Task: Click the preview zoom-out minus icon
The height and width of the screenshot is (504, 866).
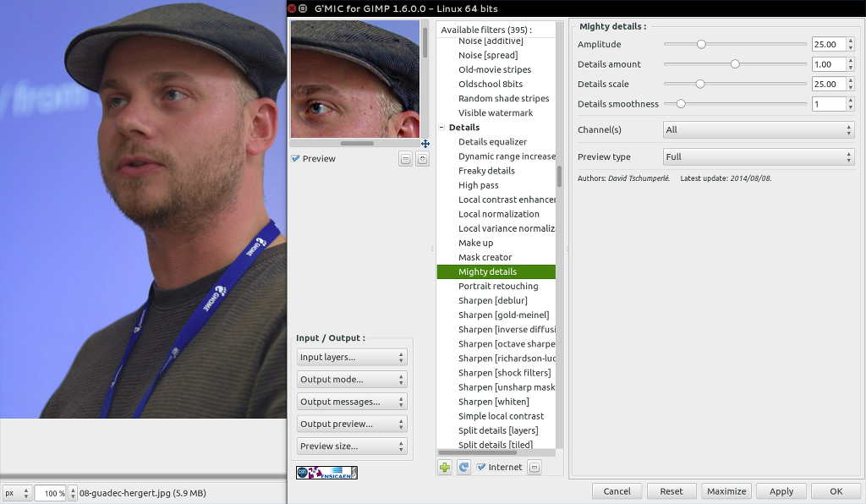Action: [406, 159]
